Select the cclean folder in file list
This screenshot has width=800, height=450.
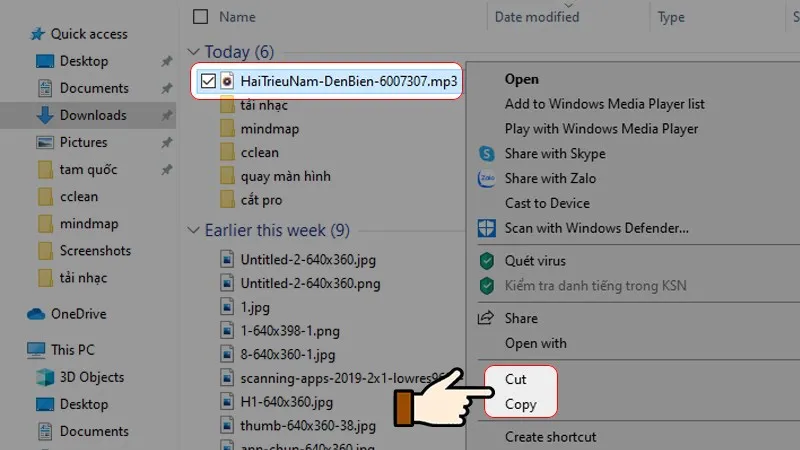pyautogui.click(x=259, y=153)
